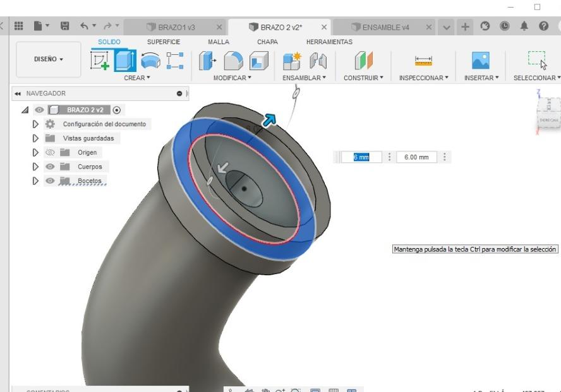Open the SELECCIONAR dropdown menu
This screenshot has width=561, height=392.
click(536, 78)
